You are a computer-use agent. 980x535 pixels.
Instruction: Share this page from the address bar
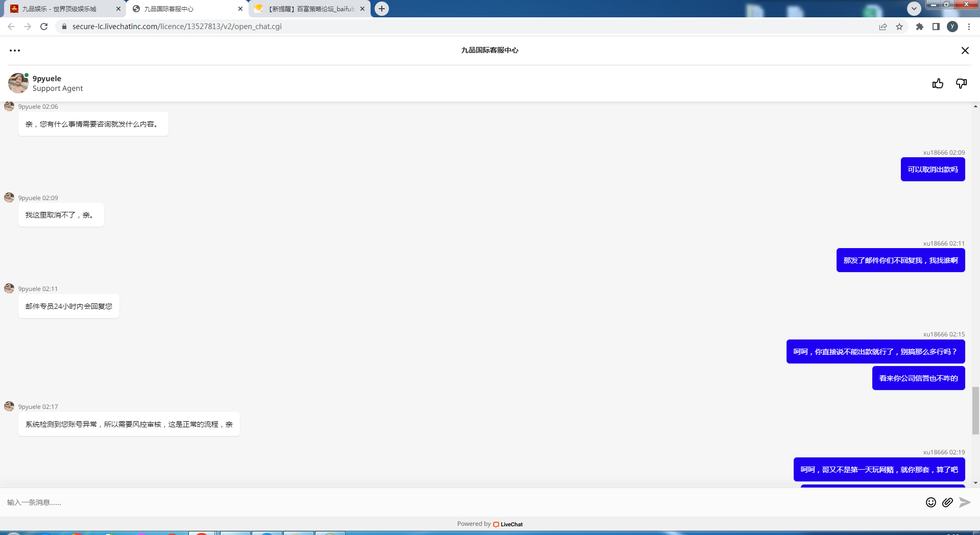[x=883, y=27]
